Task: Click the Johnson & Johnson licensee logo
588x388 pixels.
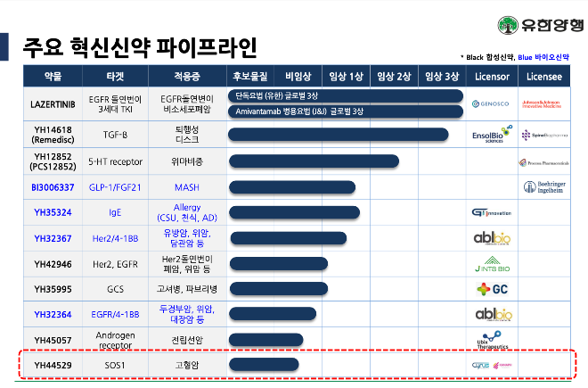Action: coord(542,104)
